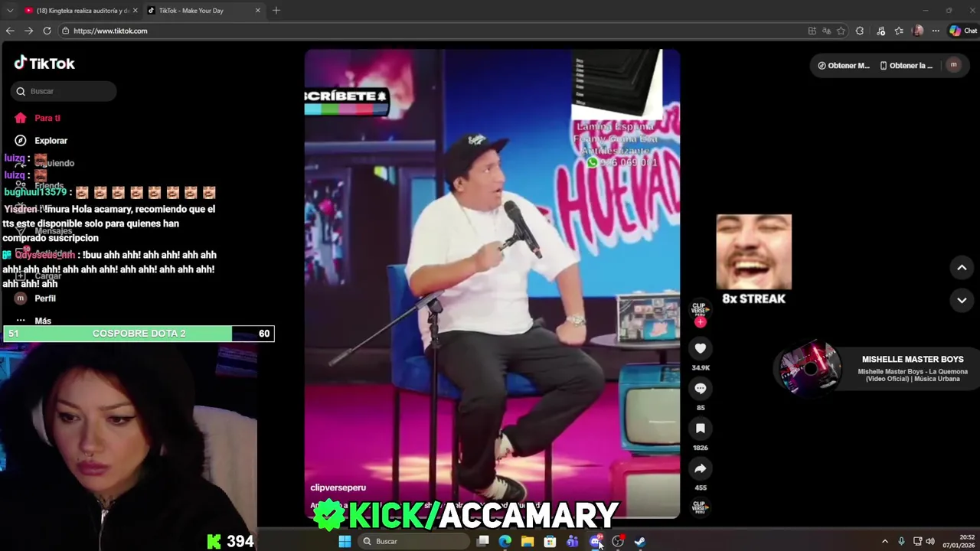Screen dimensions: 980x551
Task: Open Edge settings and more ellipsis
Action: (936, 31)
